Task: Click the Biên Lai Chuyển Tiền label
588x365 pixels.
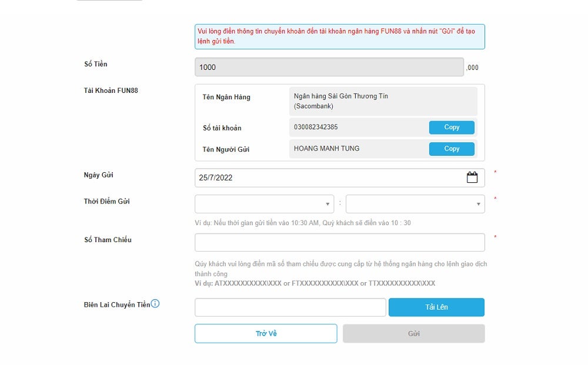Action: [x=117, y=304]
